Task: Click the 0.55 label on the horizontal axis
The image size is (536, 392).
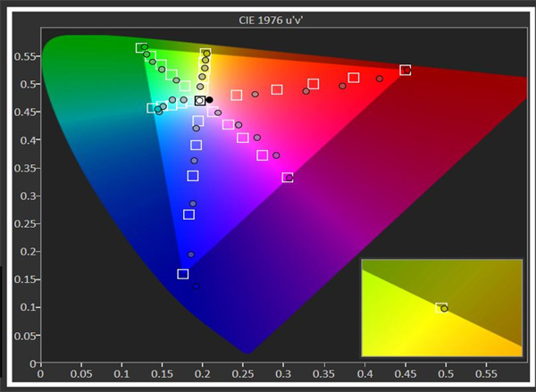Action: pos(486,373)
